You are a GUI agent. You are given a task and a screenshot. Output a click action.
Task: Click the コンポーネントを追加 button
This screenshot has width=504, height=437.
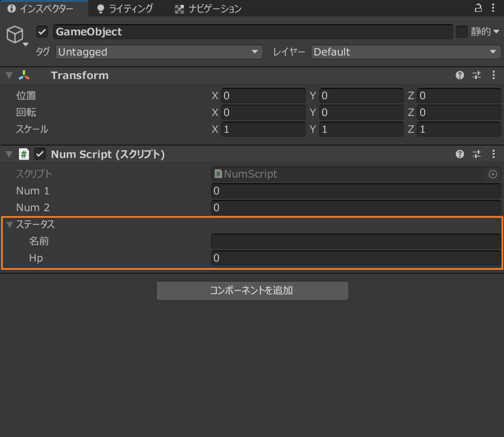(252, 290)
